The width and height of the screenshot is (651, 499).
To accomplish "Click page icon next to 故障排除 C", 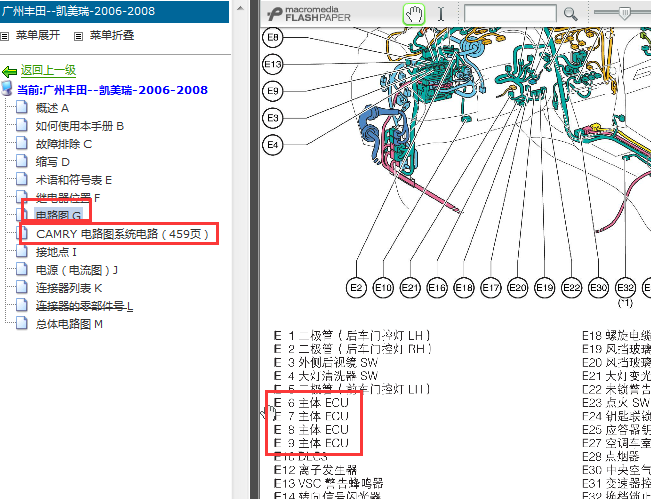I will [x=22, y=143].
